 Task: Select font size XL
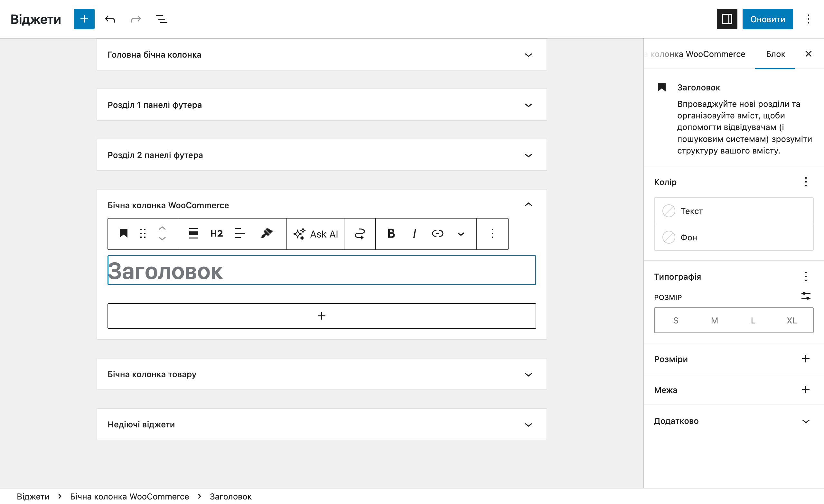(791, 321)
